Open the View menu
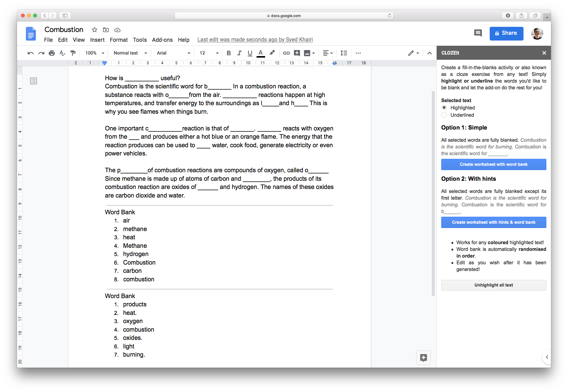 [x=79, y=40]
